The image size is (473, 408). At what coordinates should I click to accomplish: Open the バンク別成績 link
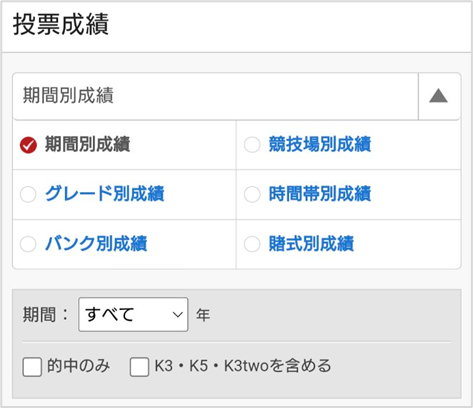[x=96, y=243]
